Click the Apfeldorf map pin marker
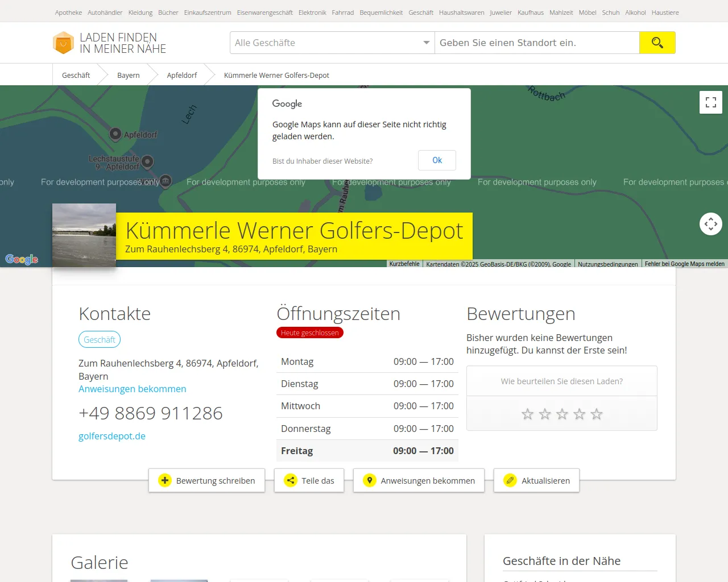Screen dimensions: 728x582 (x=115, y=134)
